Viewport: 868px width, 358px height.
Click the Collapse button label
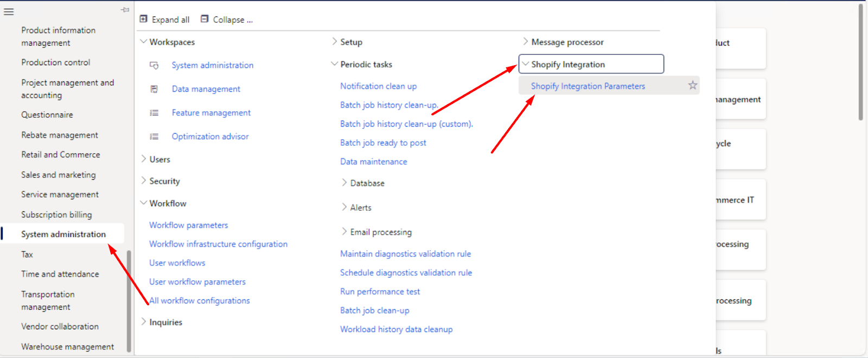pyautogui.click(x=233, y=20)
